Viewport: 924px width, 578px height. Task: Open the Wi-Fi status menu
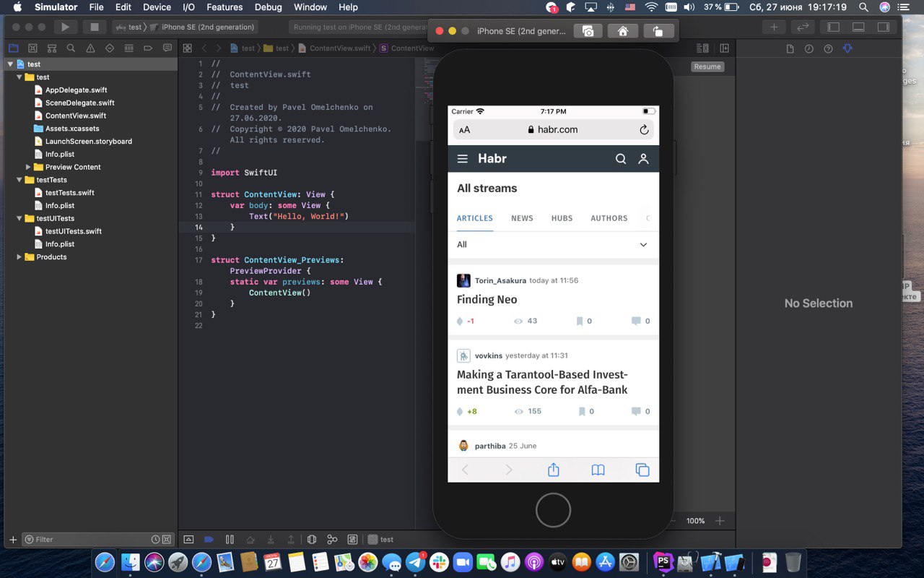pos(651,7)
